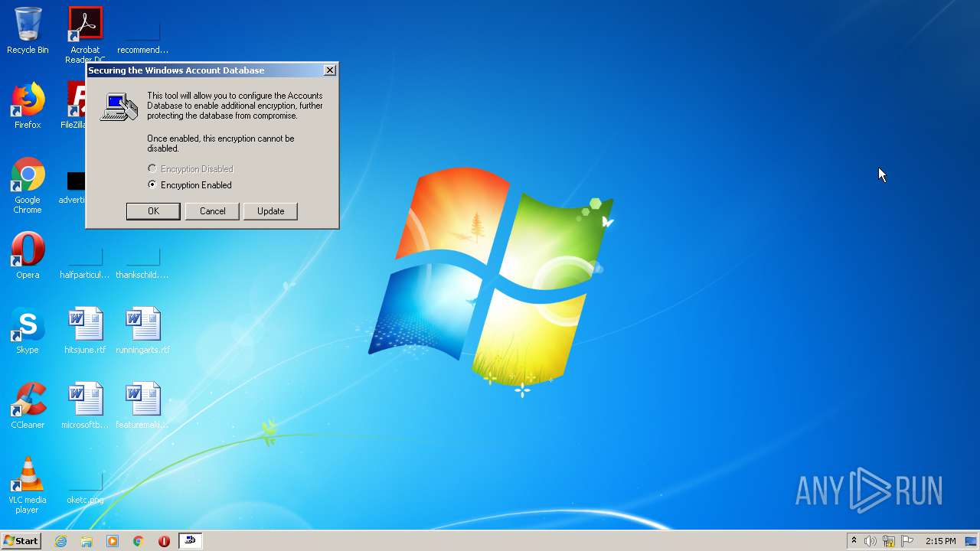Select the Encryption Disabled radio button

pos(152,168)
